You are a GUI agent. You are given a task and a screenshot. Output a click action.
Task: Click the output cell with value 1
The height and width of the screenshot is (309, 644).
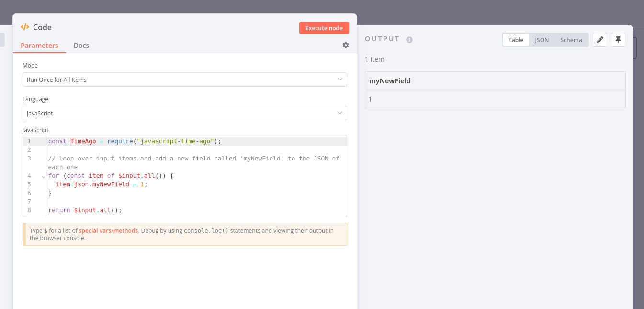(370, 99)
